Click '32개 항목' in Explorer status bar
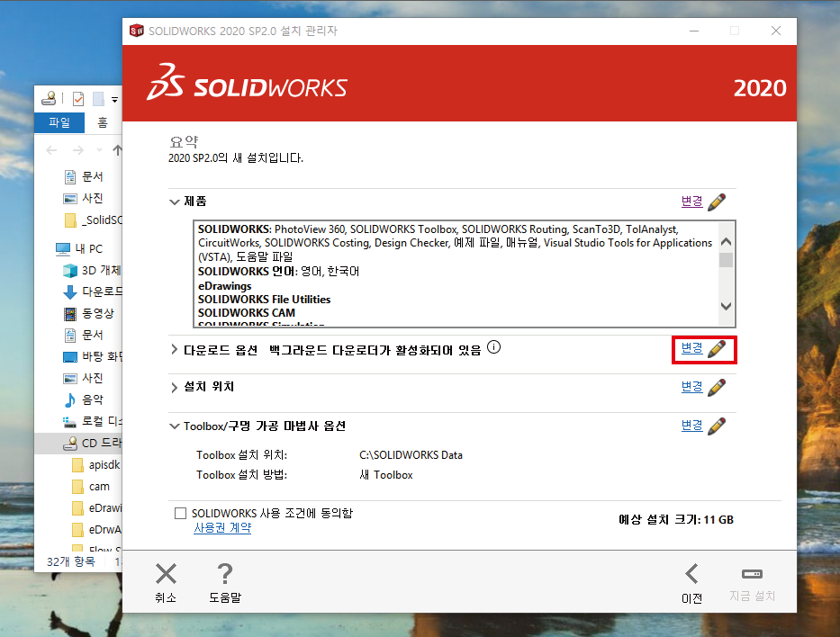This screenshot has height=637, width=840. pos(71,561)
